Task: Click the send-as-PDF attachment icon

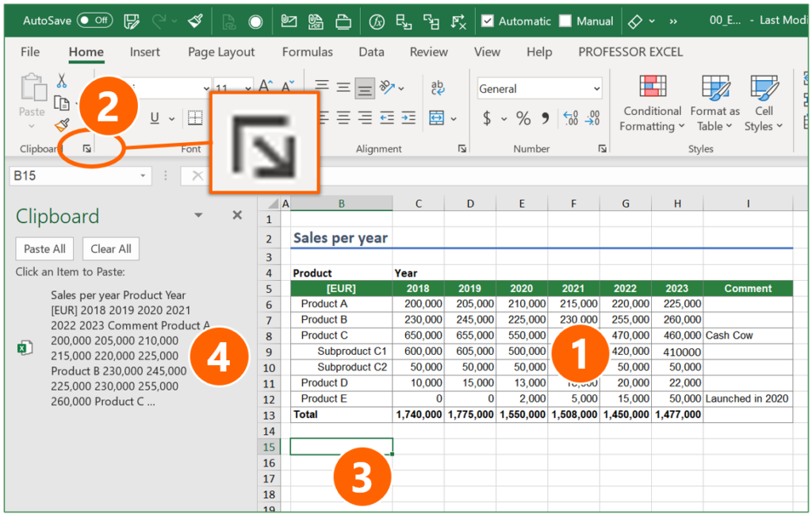Action: [x=316, y=21]
